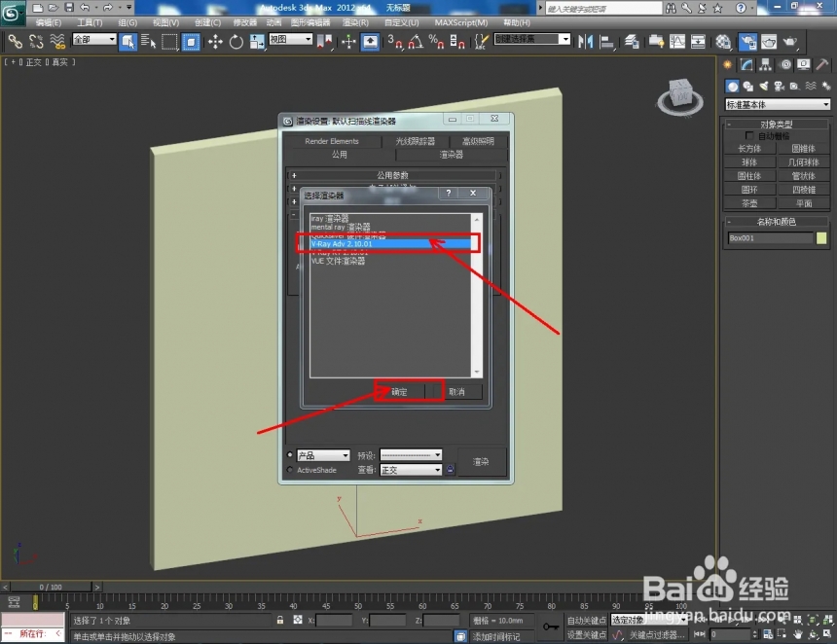Open the Standard Primitives category dropdown
The width and height of the screenshot is (837, 644).
point(778,104)
